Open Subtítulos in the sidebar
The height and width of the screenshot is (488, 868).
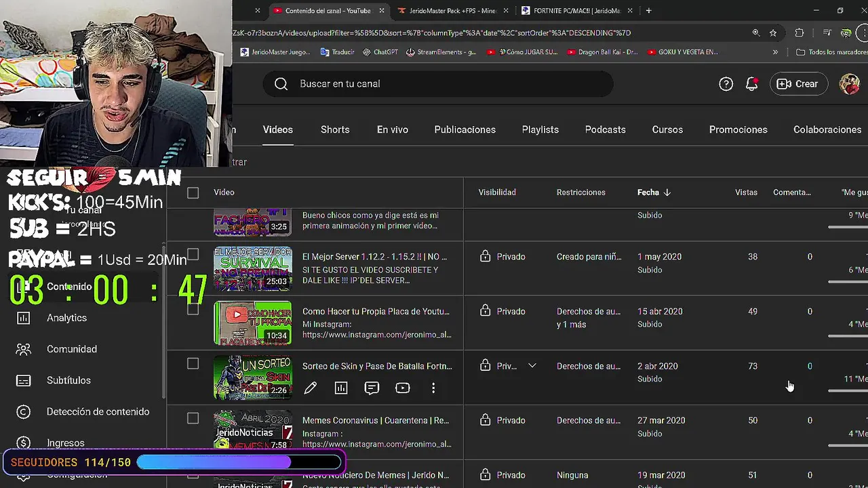[68, 380]
